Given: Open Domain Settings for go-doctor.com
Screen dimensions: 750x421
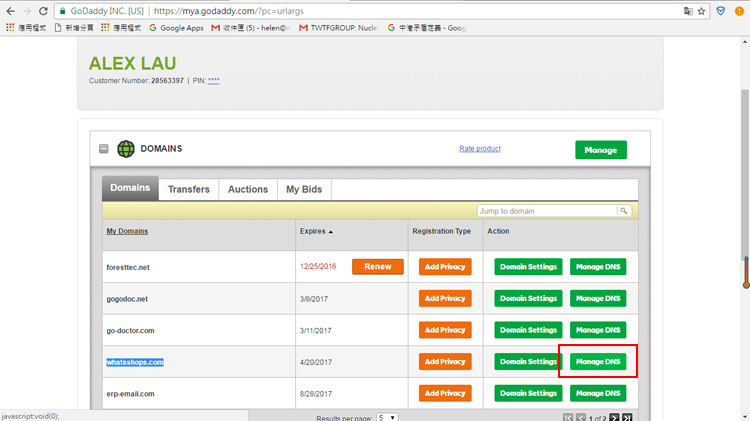Looking at the screenshot, I should click(x=529, y=330).
